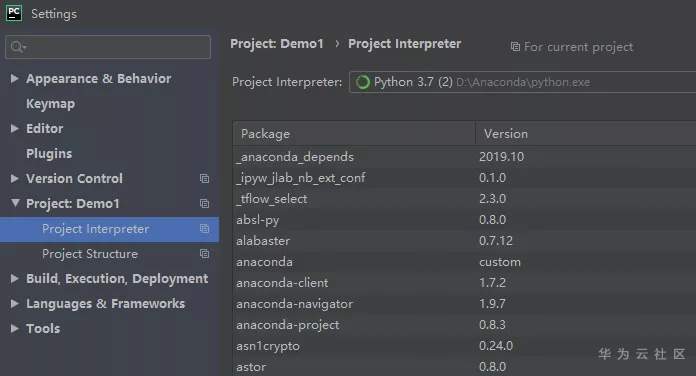Select the anaconda-client package row
This screenshot has width=696, height=376.
coord(465,283)
